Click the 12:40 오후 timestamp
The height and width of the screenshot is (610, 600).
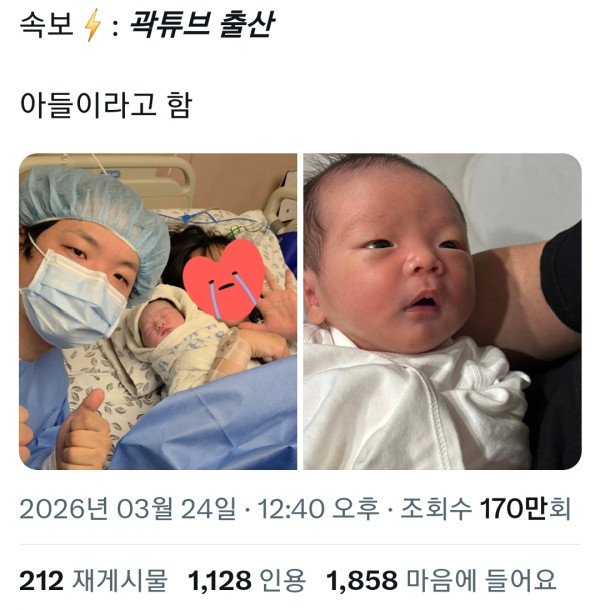pos(318,508)
